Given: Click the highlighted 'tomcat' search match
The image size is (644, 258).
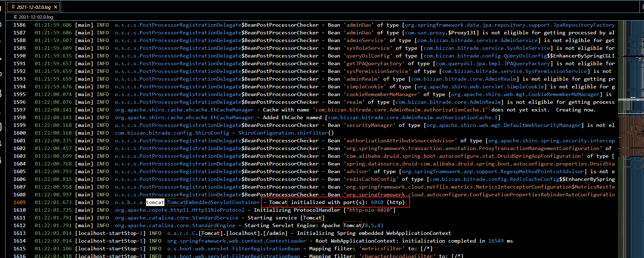Looking at the screenshot, I should click(155, 202).
